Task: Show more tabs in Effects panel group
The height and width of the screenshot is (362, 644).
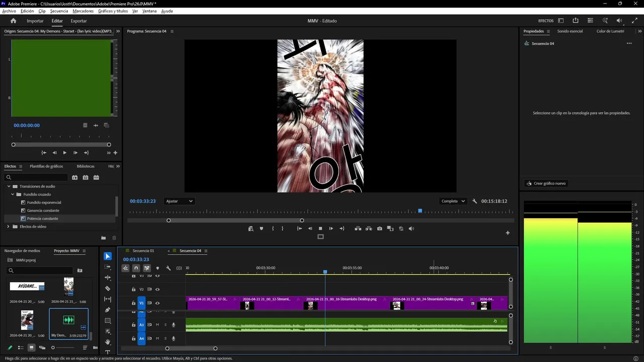Action: pos(118,166)
